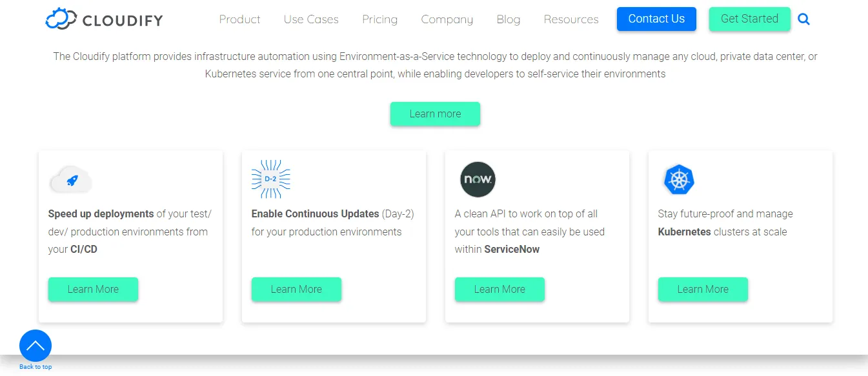Click the green Learn more button under the description
The width and height of the screenshot is (868, 376).
pos(434,114)
